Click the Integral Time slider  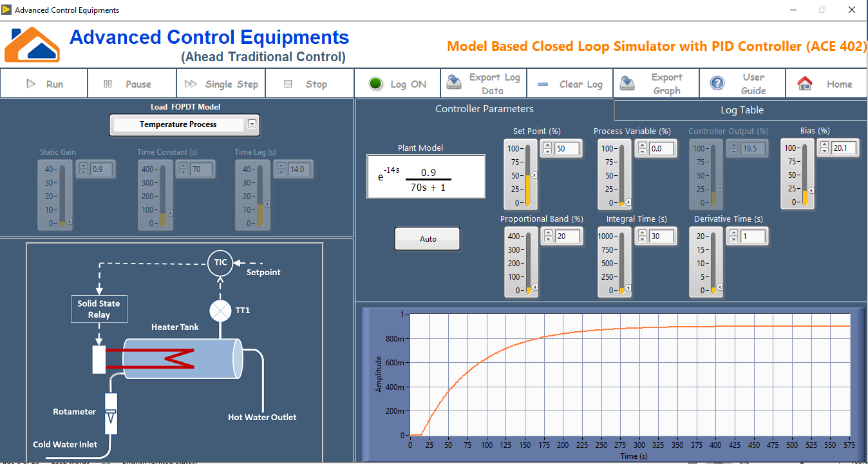tap(621, 263)
